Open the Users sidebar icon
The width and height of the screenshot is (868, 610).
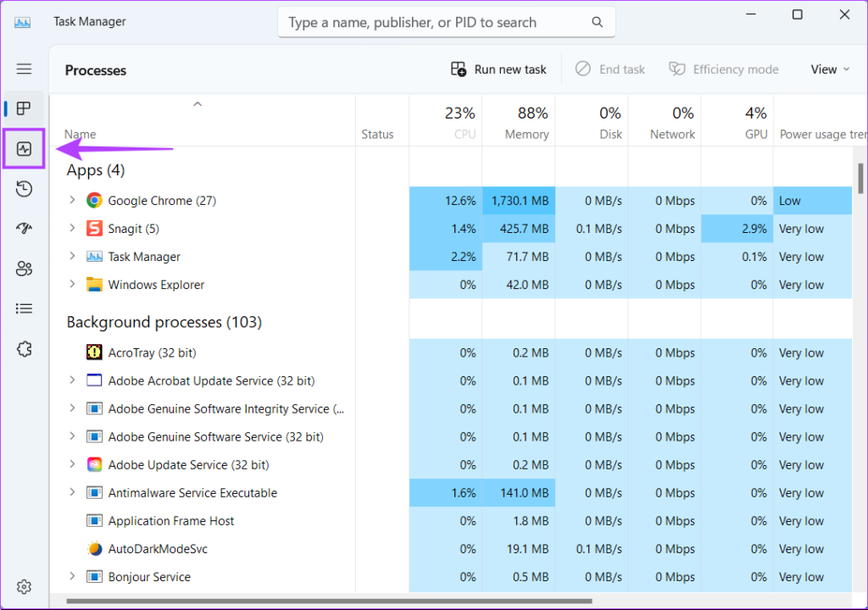pos(24,269)
